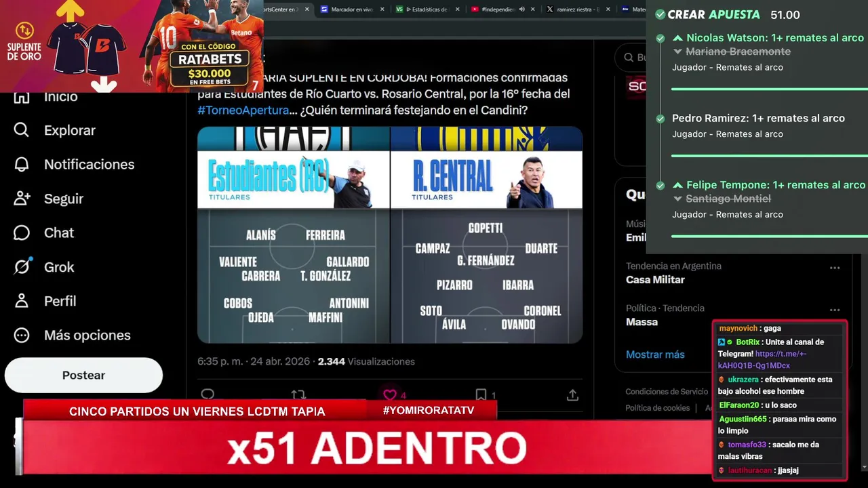Open Condiciones de Servicio link
The height and width of the screenshot is (488, 868).
[667, 392]
